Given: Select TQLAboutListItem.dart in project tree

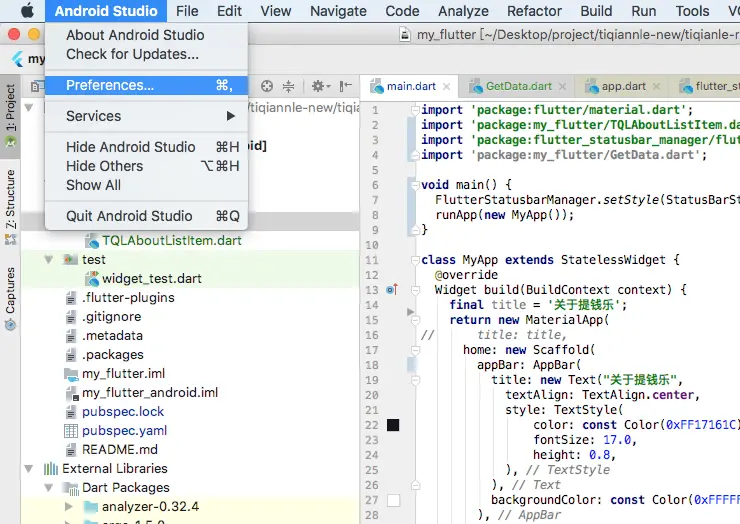Looking at the screenshot, I should (x=172, y=241).
